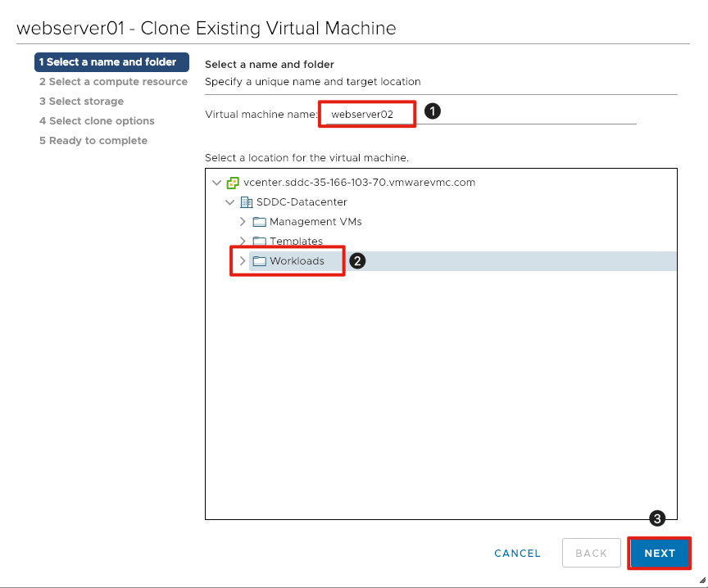
Task: Select step 2 Select a compute resource
Action: point(112,81)
